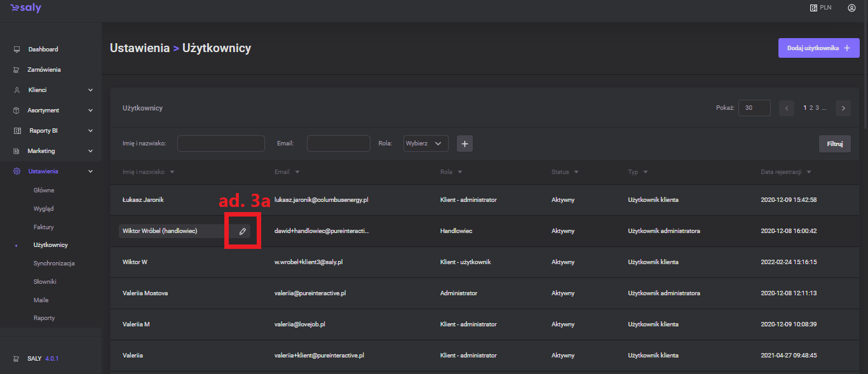Open the Rola 'Wybierz' dropdown
868x374 pixels.
tap(426, 144)
